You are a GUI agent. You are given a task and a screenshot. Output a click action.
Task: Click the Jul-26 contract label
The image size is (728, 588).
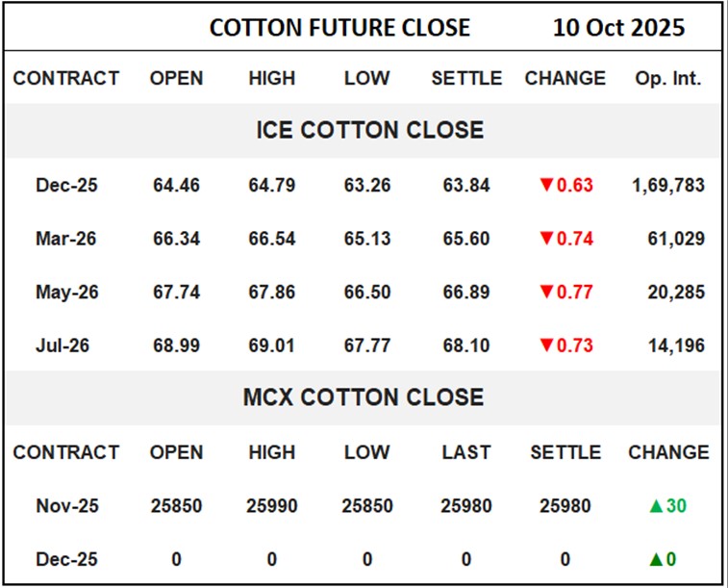pos(63,345)
